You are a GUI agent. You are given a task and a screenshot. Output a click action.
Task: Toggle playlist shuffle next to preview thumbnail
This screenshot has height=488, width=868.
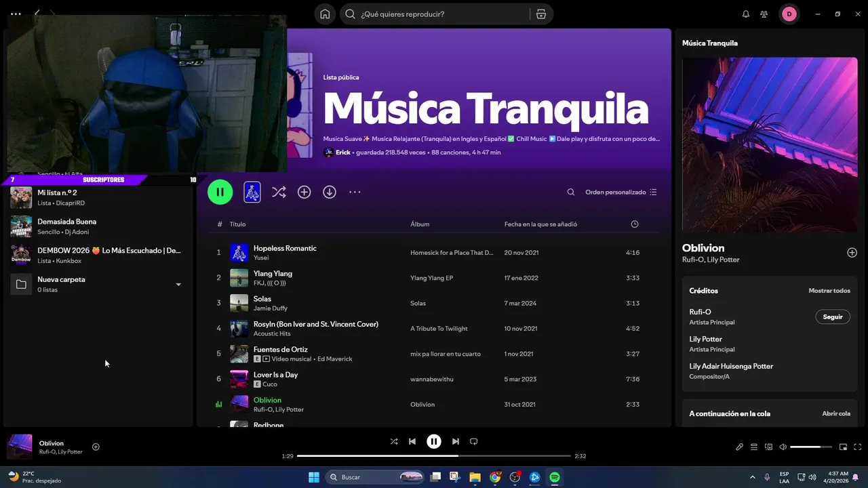click(x=279, y=192)
